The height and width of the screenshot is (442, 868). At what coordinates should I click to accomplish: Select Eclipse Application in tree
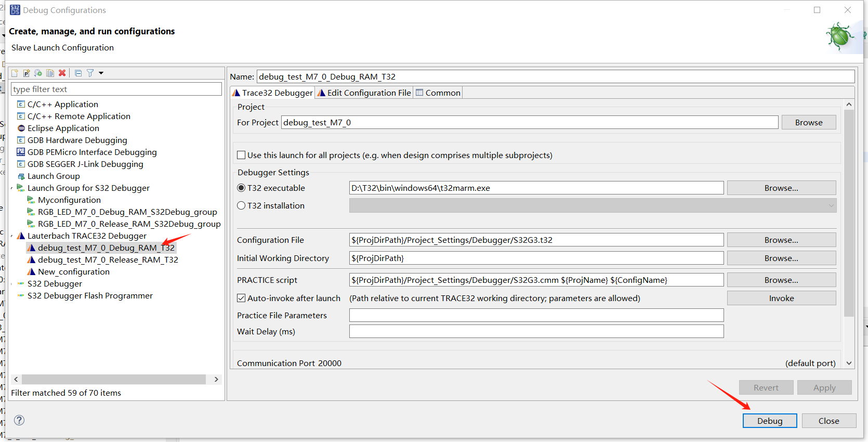(x=63, y=128)
